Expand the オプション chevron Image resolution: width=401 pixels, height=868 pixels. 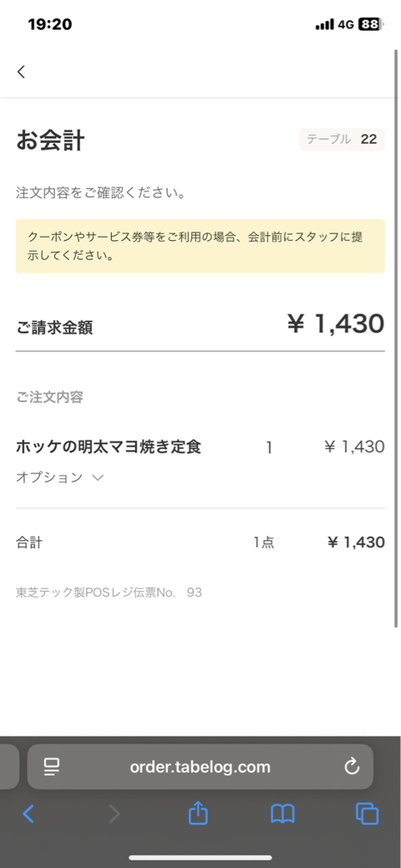click(98, 477)
